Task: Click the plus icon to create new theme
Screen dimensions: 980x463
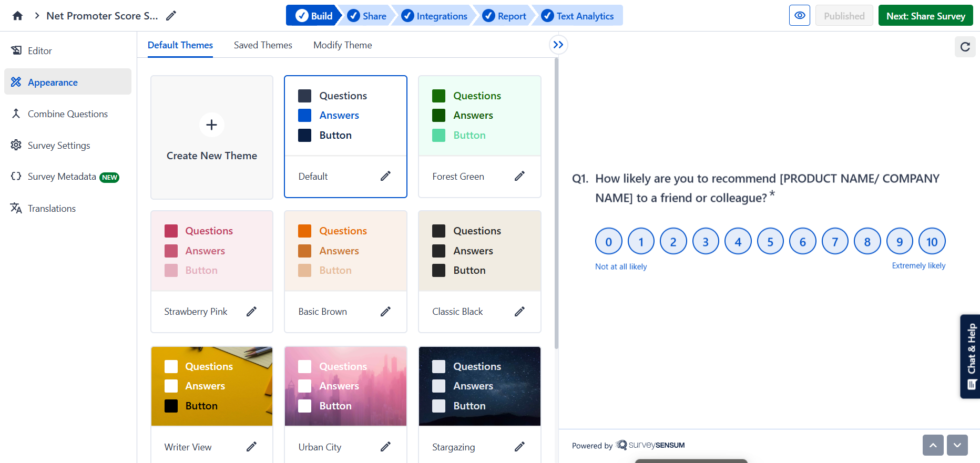Action: (211, 125)
